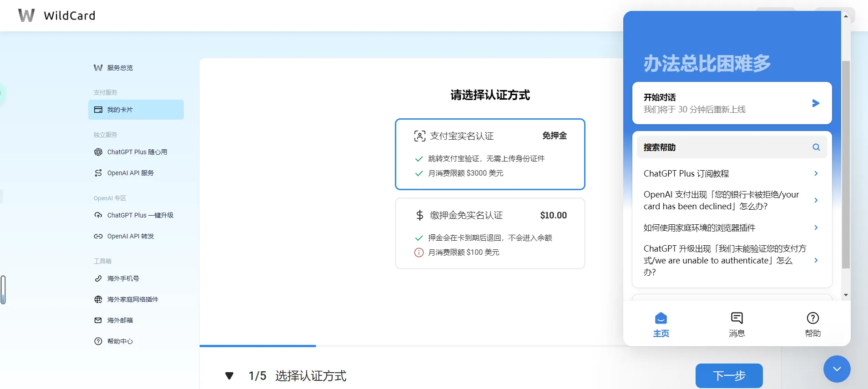Expand the 1/5 选择认证方式 step triangle
The height and width of the screenshot is (389, 868).
click(229, 376)
